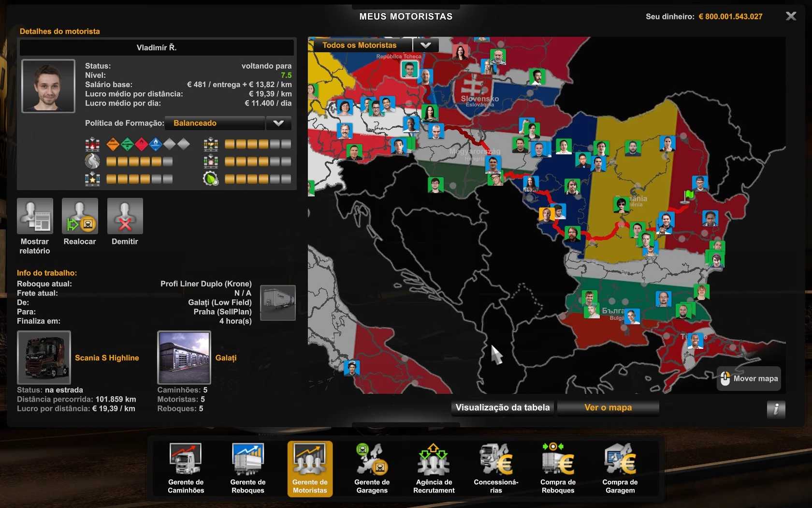Click the Demitir driver icon

[125, 216]
